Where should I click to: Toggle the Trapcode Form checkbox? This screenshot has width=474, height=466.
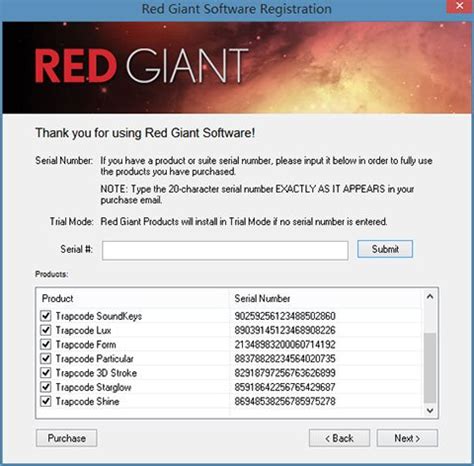tap(46, 344)
